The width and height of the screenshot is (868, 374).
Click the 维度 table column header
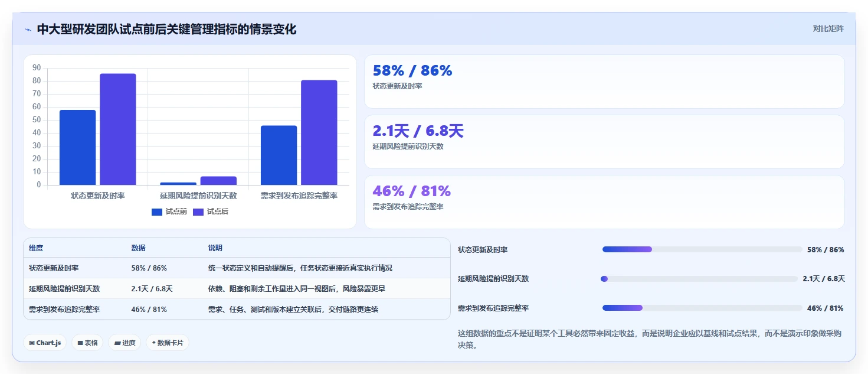point(36,248)
